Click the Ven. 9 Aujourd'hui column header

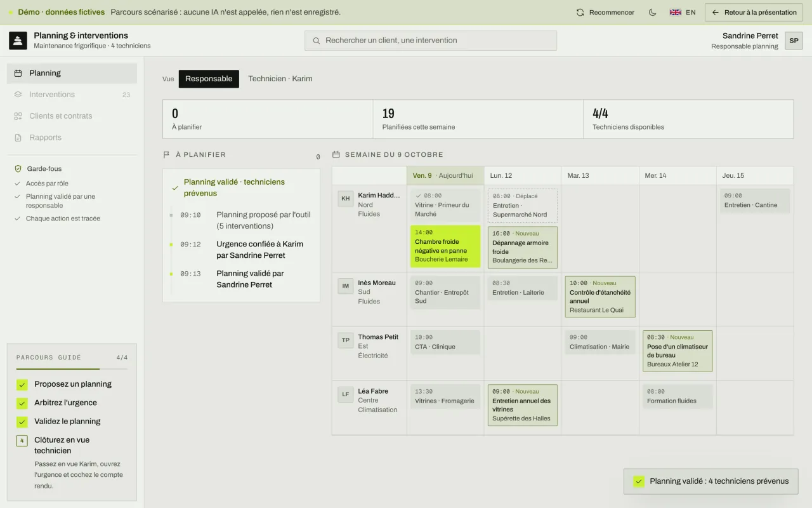445,175
